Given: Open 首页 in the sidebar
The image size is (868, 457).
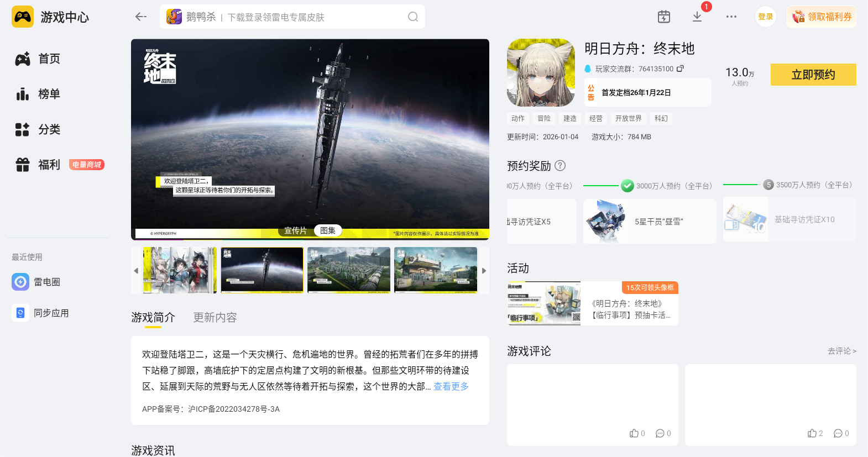Looking at the screenshot, I should (x=38, y=59).
